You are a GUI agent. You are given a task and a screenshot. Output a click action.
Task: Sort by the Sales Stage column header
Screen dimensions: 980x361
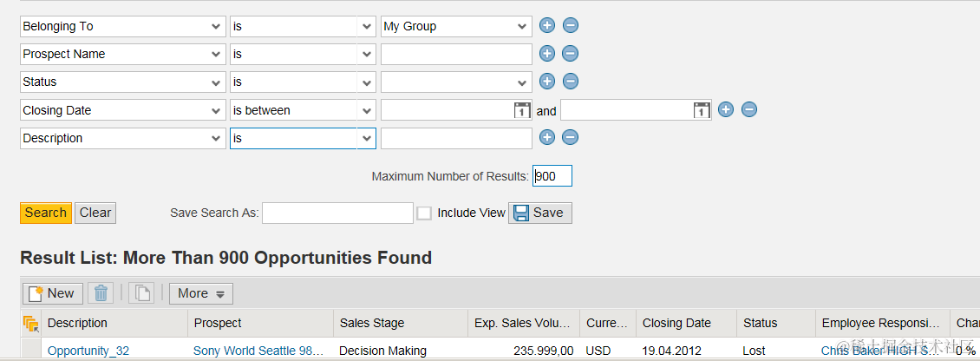[372, 324]
